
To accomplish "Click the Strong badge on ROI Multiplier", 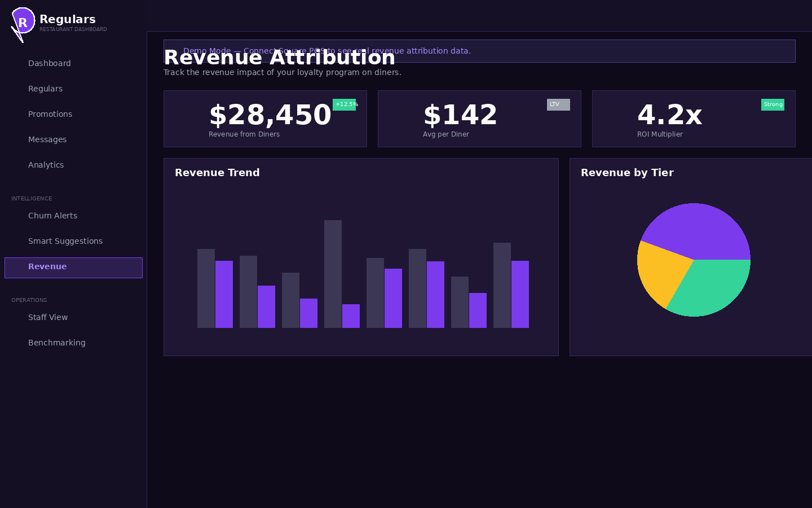I will click(x=773, y=104).
